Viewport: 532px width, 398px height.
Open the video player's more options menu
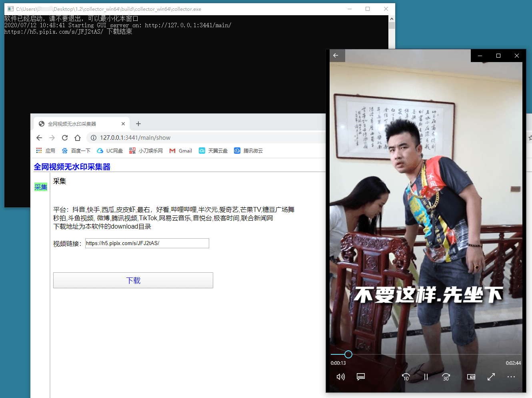tap(511, 377)
